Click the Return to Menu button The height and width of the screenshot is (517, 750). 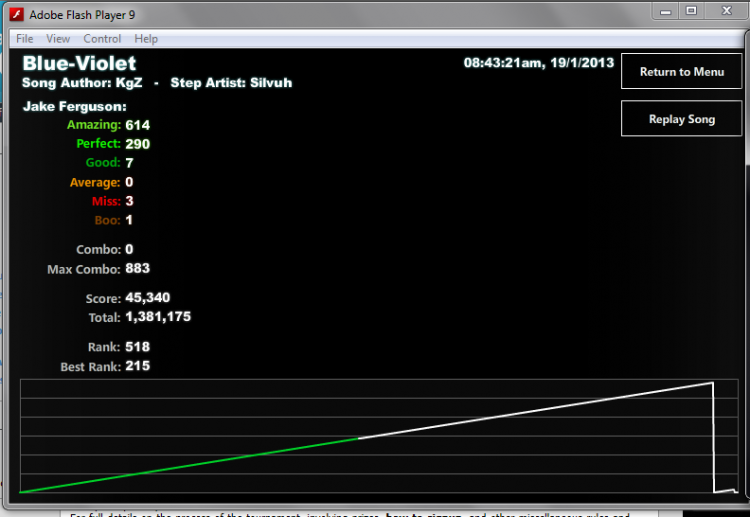(681, 71)
